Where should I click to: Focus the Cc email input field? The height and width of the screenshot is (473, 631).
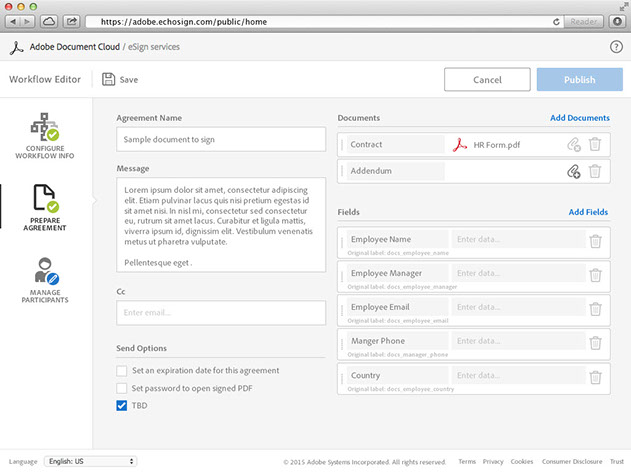pos(221,313)
